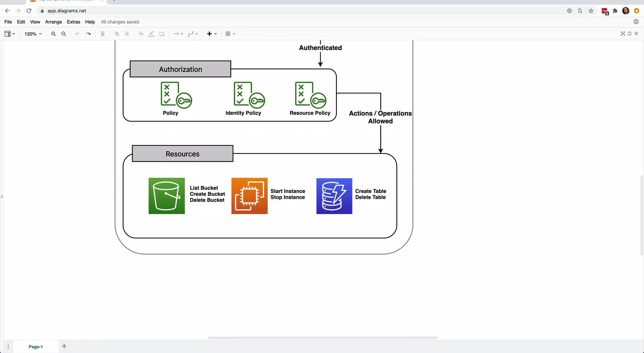The height and width of the screenshot is (353, 644).
Task: Click the install app icon in address bar
Action: point(570,11)
